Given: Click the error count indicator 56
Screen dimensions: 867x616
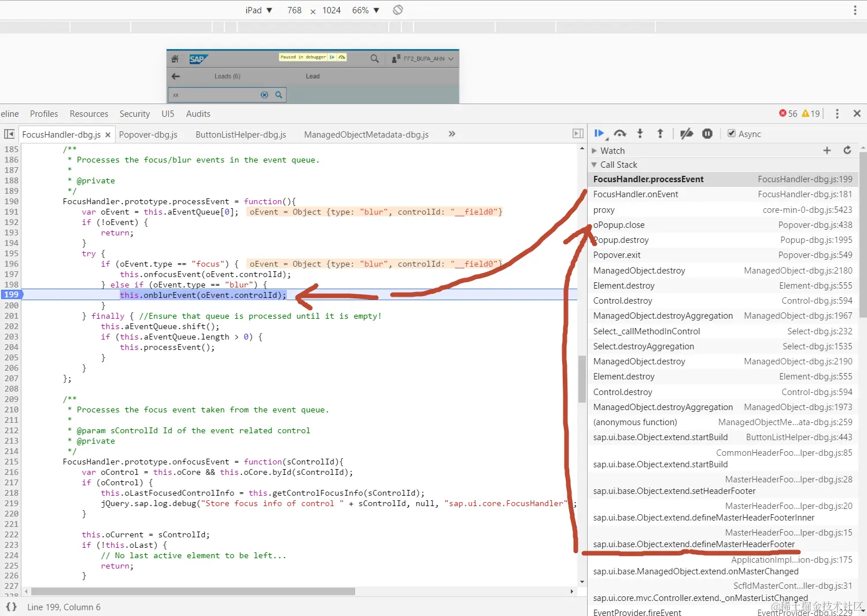Looking at the screenshot, I should click(788, 114).
